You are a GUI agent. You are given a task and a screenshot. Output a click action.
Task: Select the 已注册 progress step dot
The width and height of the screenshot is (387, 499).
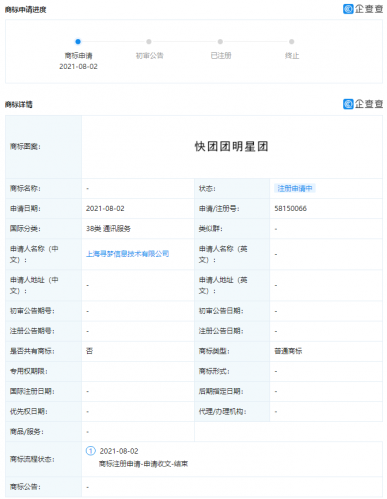tap(220, 42)
